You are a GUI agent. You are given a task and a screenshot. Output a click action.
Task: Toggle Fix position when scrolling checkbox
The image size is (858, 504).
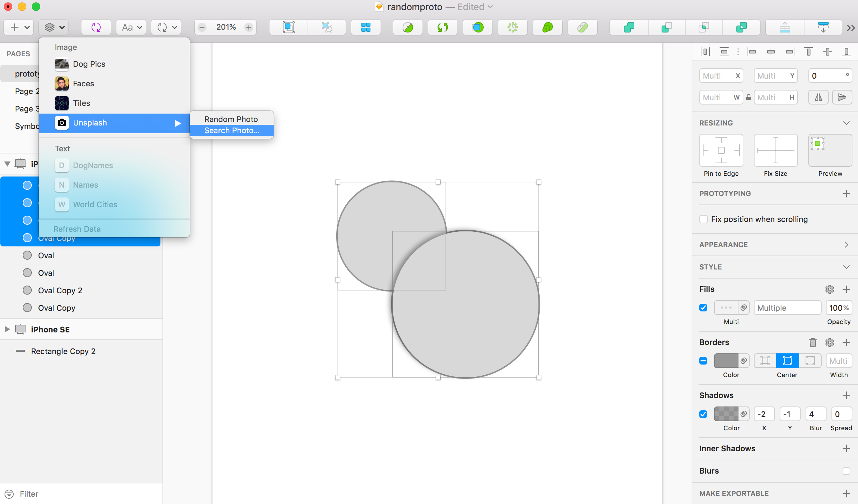tap(704, 219)
